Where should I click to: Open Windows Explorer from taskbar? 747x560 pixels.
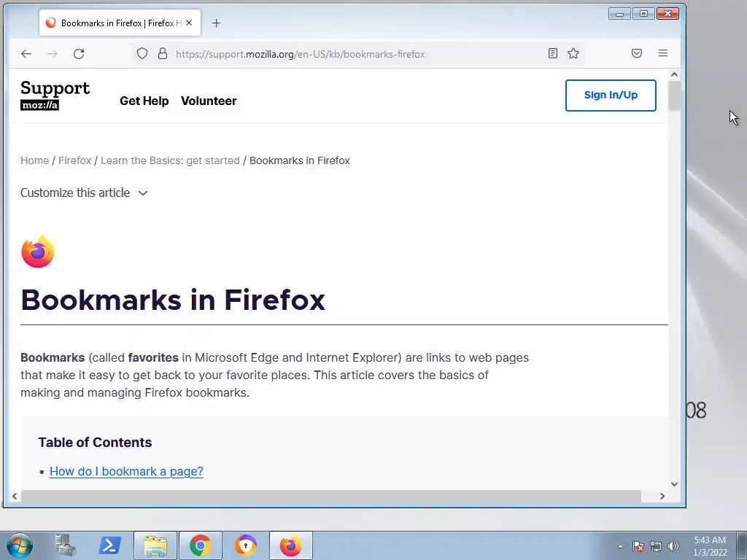[155, 545]
